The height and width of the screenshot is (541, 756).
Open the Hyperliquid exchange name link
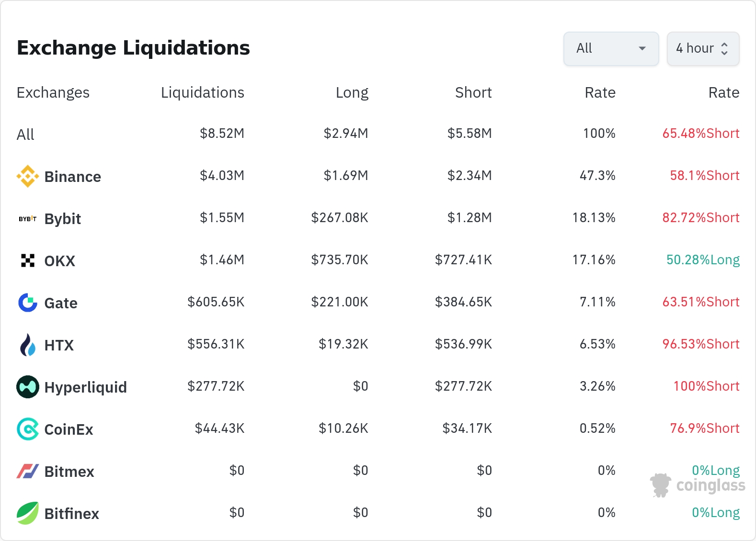pyautogui.click(x=85, y=387)
